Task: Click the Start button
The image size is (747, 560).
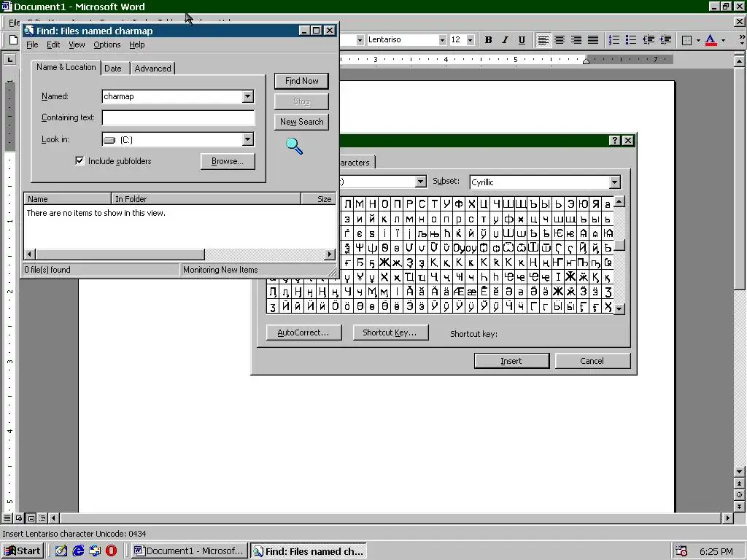Action: click(x=23, y=551)
